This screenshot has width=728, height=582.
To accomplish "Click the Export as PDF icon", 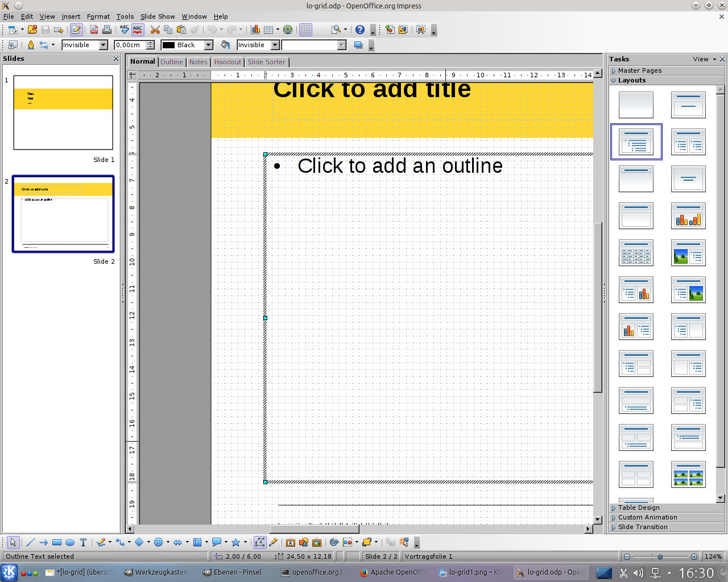I will click(x=94, y=30).
